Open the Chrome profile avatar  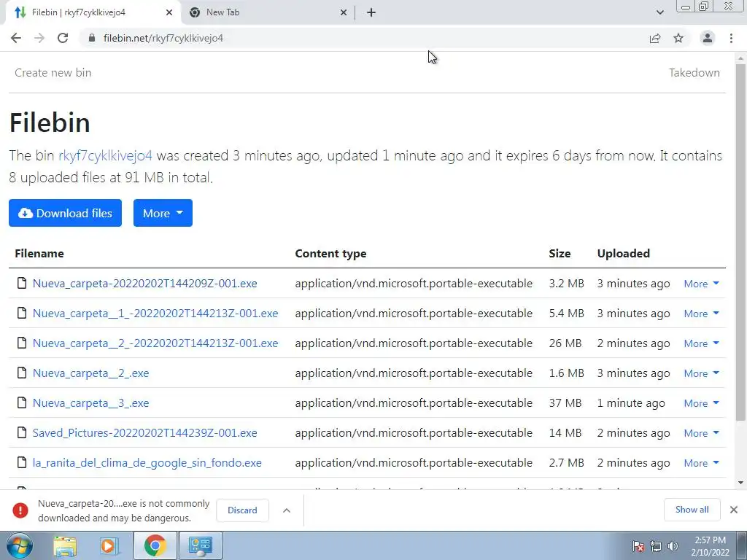coord(708,38)
